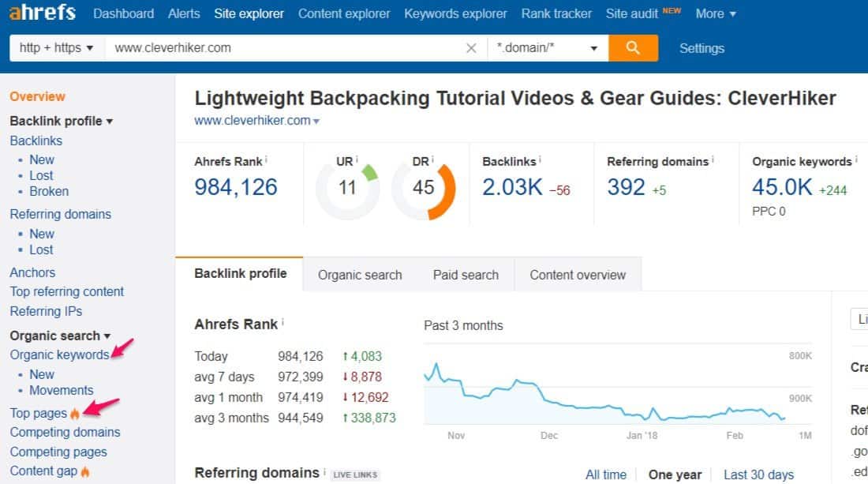Click info icon next to Organic keywords metric
868x484 pixels.
[856, 159]
